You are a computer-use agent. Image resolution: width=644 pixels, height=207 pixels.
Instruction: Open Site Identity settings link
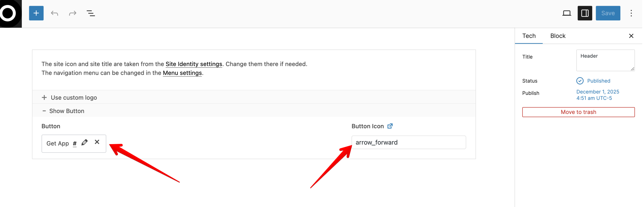(x=194, y=64)
